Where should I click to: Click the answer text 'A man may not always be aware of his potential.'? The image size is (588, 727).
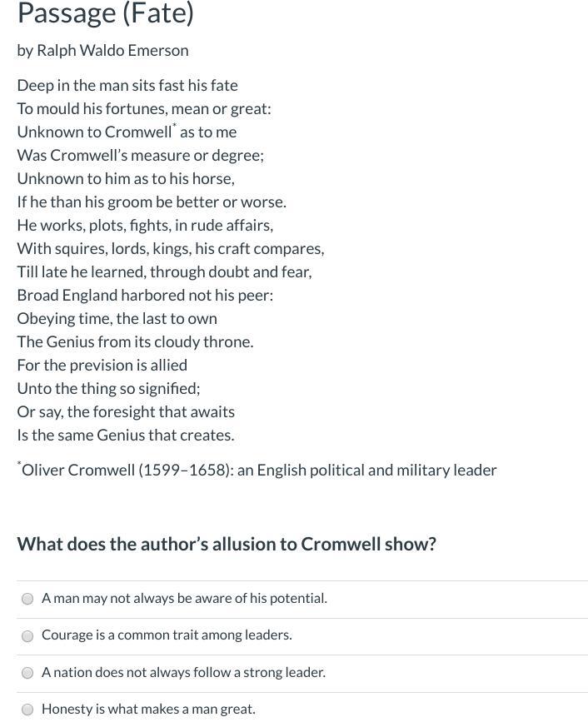pos(184,598)
